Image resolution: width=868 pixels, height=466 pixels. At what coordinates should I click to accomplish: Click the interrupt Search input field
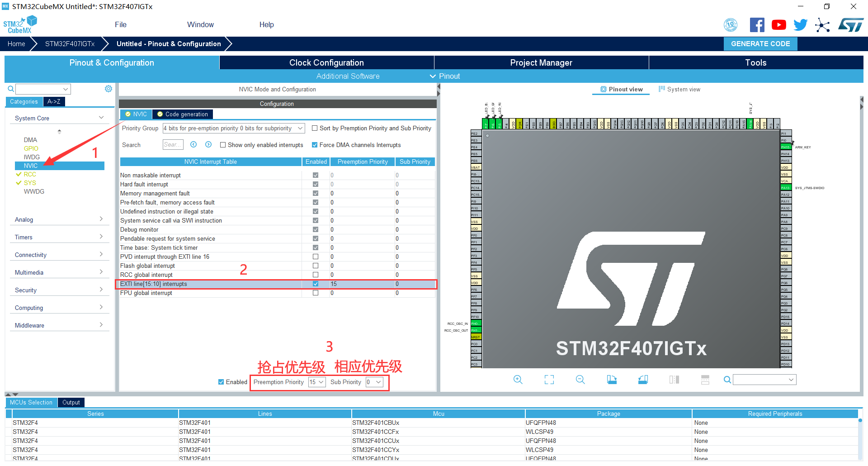pyautogui.click(x=173, y=145)
